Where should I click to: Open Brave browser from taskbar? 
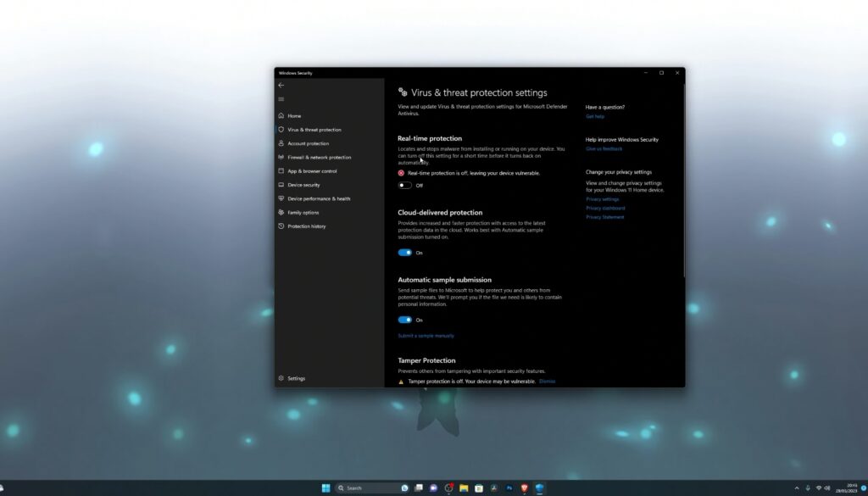click(x=524, y=488)
